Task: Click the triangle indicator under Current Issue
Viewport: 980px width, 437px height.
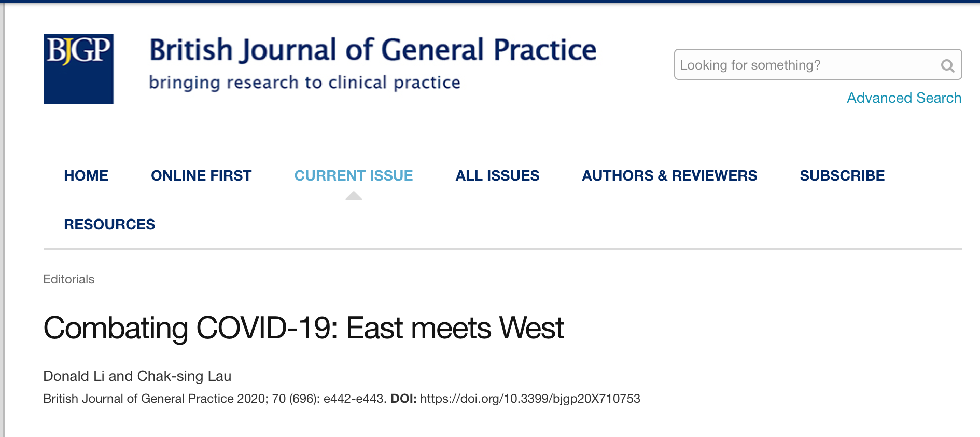Action: [x=354, y=196]
